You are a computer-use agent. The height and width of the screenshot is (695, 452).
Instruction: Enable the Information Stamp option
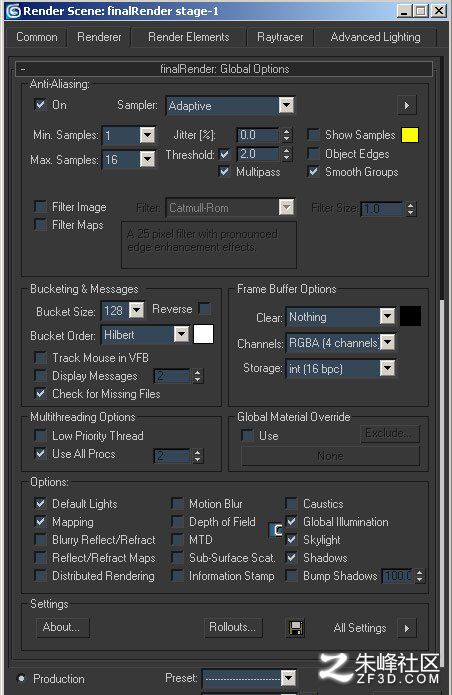coord(177,575)
